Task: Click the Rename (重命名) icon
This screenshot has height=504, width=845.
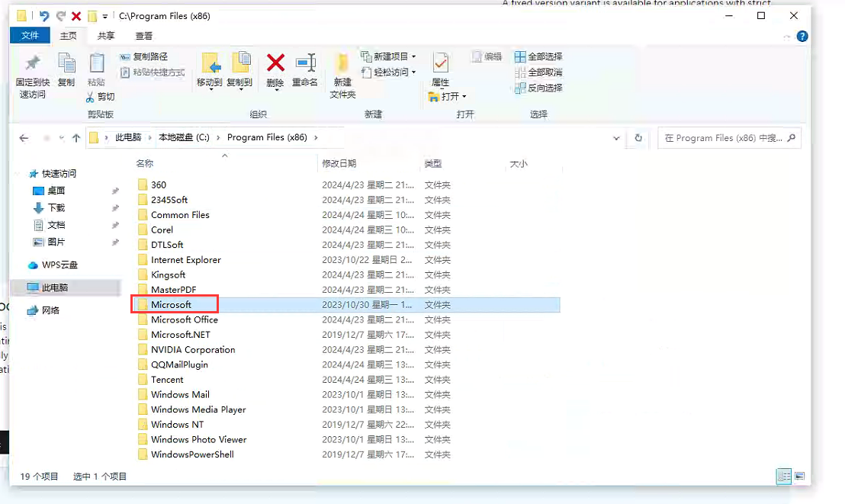Action: 306,63
